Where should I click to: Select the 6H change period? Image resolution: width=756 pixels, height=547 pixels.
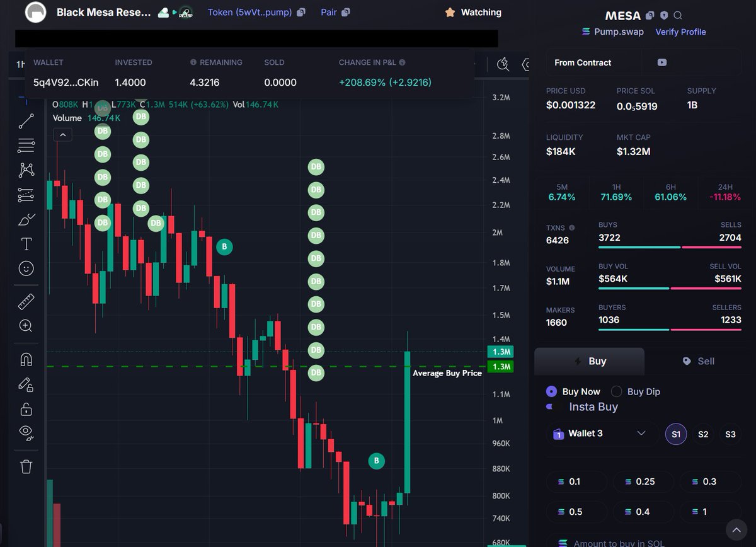[670, 192]
